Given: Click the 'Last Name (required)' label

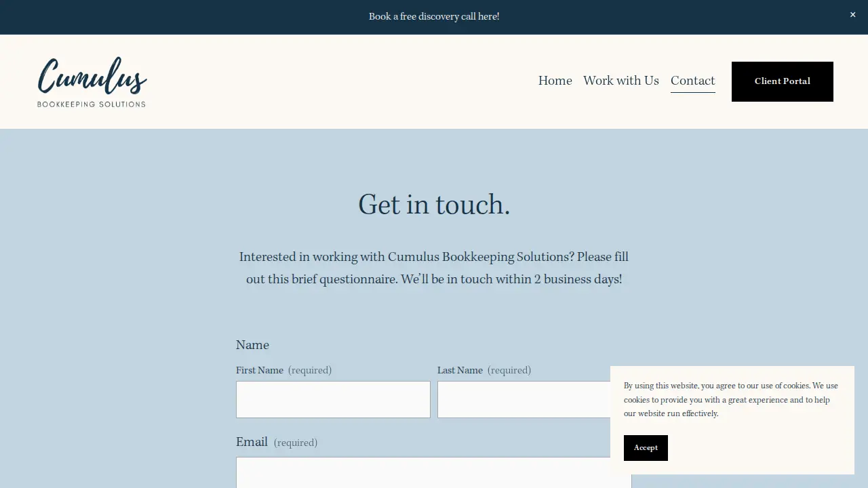Looking at the screenshot, I should (484, 370).
